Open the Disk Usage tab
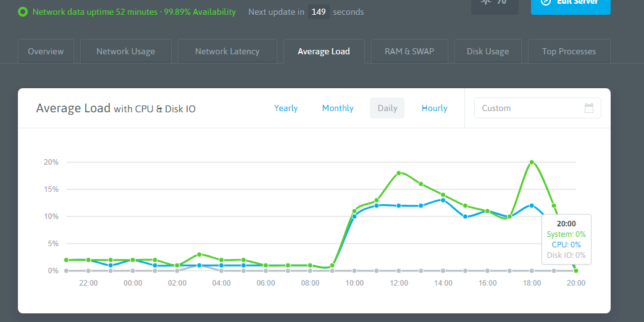The width and height of the screenshot is (644, 322). point(488,51)
